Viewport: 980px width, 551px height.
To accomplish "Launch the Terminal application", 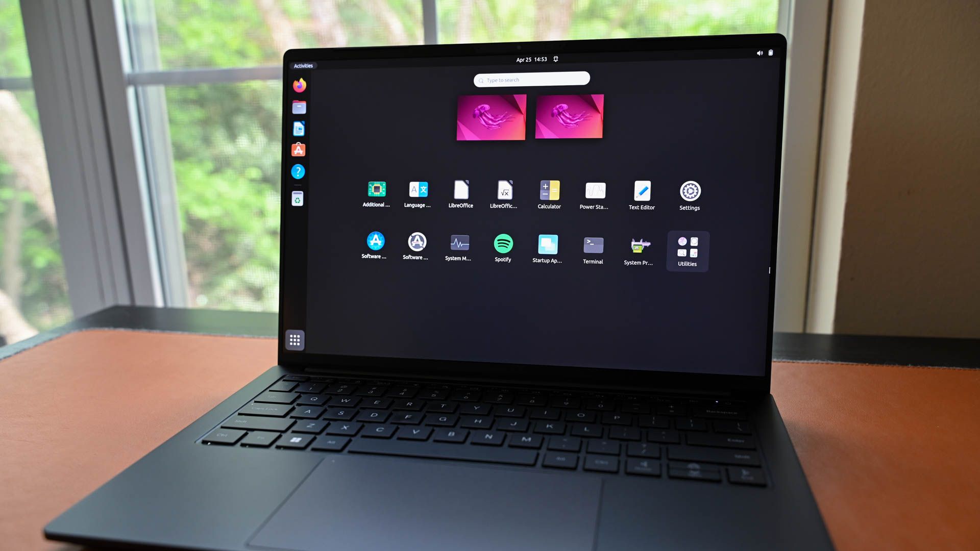I will 592,244.
